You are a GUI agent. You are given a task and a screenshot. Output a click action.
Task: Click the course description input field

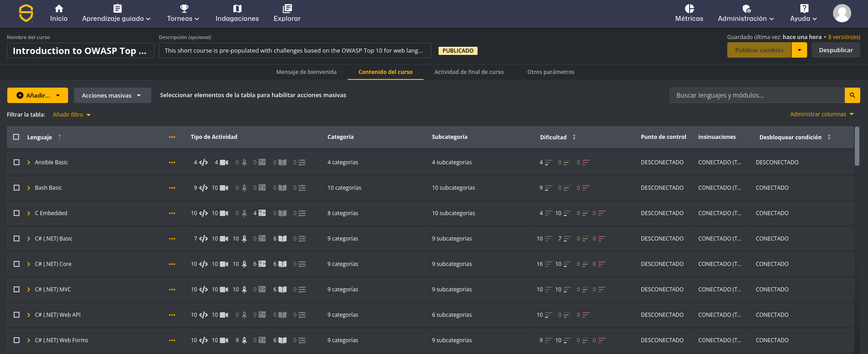point(295,50)
